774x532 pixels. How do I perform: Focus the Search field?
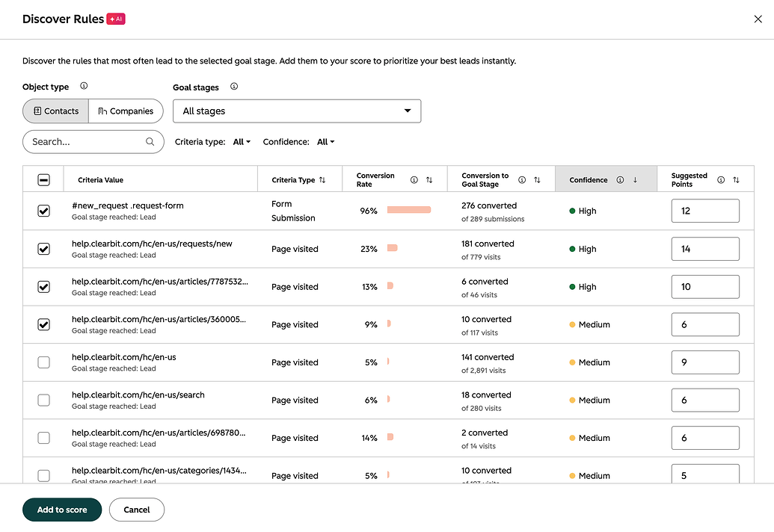pyautogui.click(x=93, y=142)
